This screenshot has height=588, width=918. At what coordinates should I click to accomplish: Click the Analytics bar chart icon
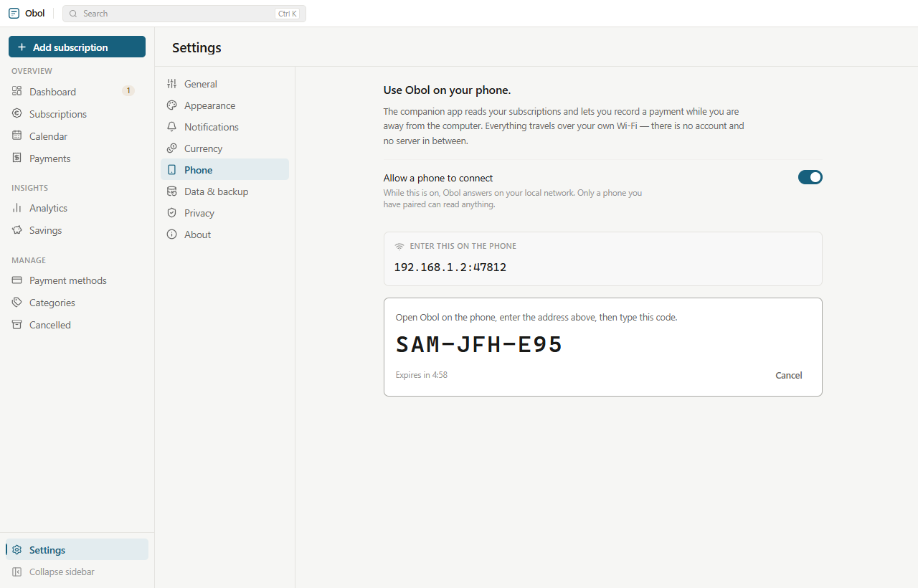click(16, 207)
